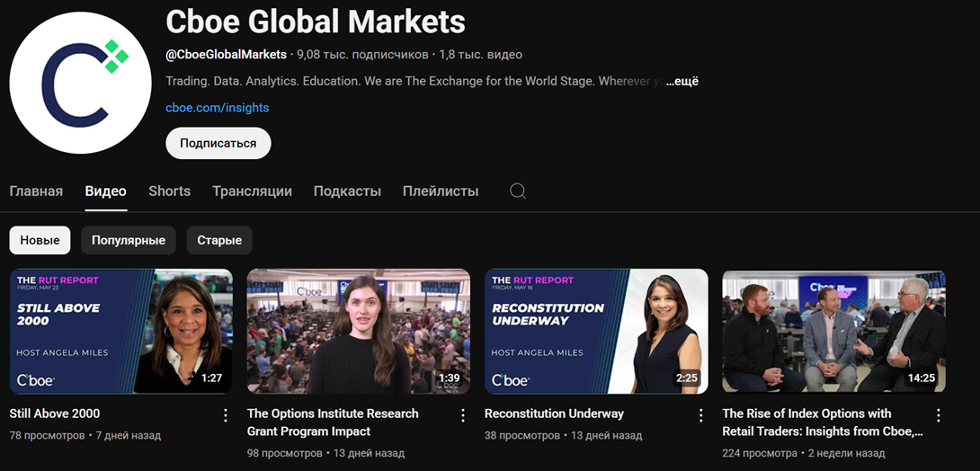
Task: Open options menu for Still Above 2000
Action: [x=226, y=415]
